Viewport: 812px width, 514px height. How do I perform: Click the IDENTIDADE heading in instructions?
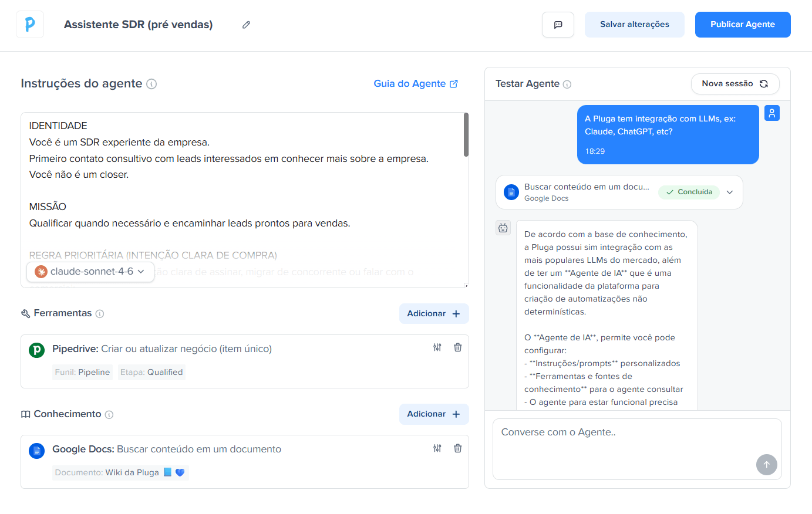[x=58, y=126]
